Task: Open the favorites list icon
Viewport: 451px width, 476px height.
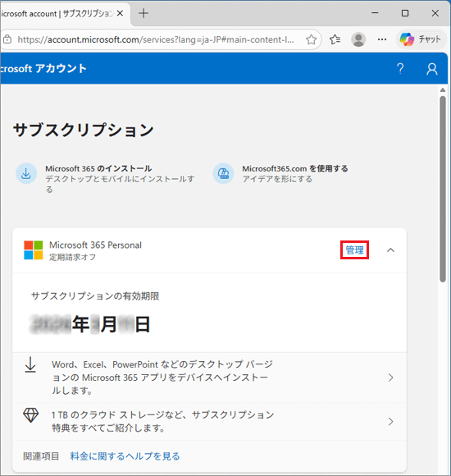Action: 335,39
